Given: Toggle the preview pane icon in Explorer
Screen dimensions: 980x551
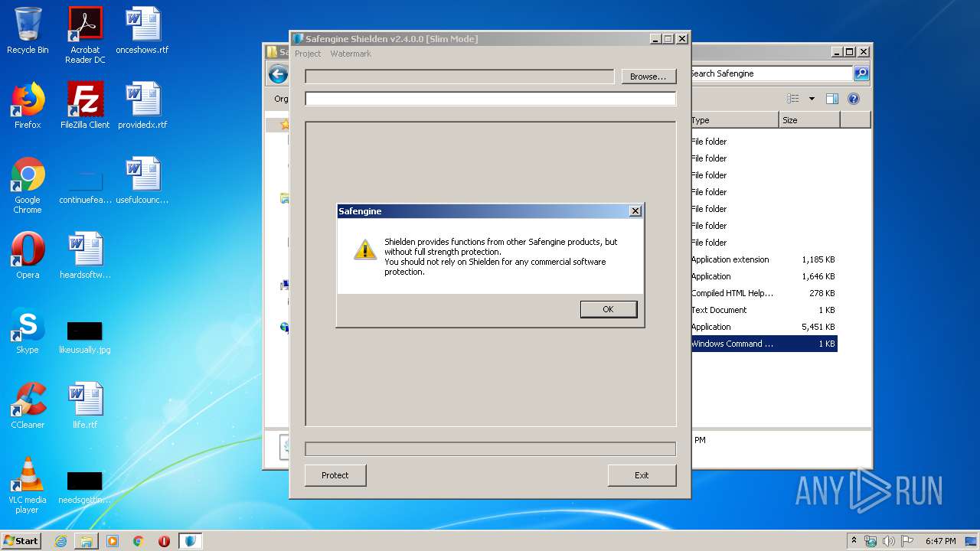Looking at the screenshot, I should pos(832,99).
